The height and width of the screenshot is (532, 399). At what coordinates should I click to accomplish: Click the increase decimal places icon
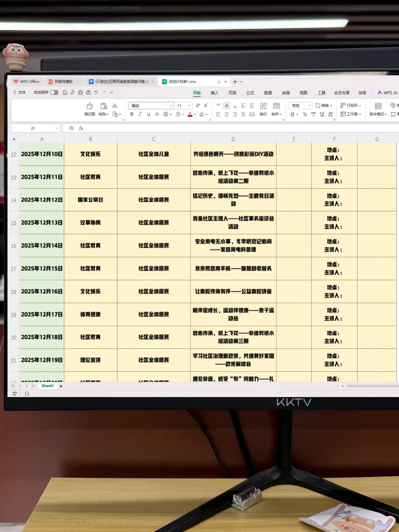(x=322, y=115)
